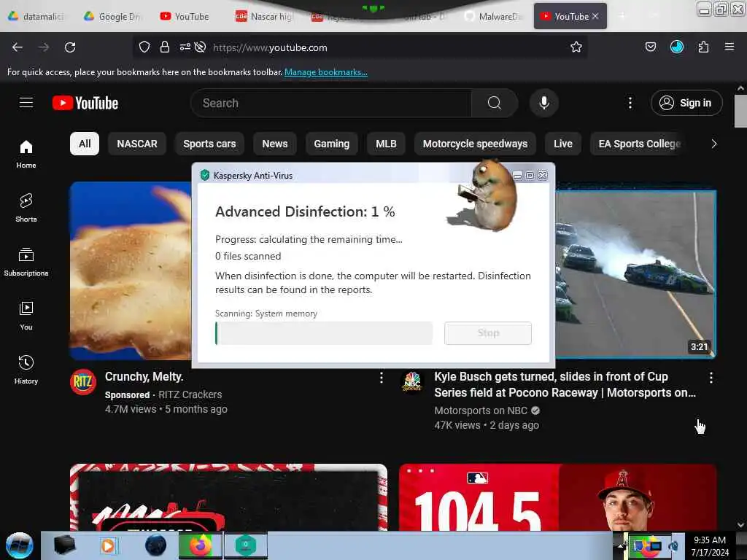This screenshot has height=560, width=747.
Task: Switch to the Nascar browser tab
Action: click(264, 16)
